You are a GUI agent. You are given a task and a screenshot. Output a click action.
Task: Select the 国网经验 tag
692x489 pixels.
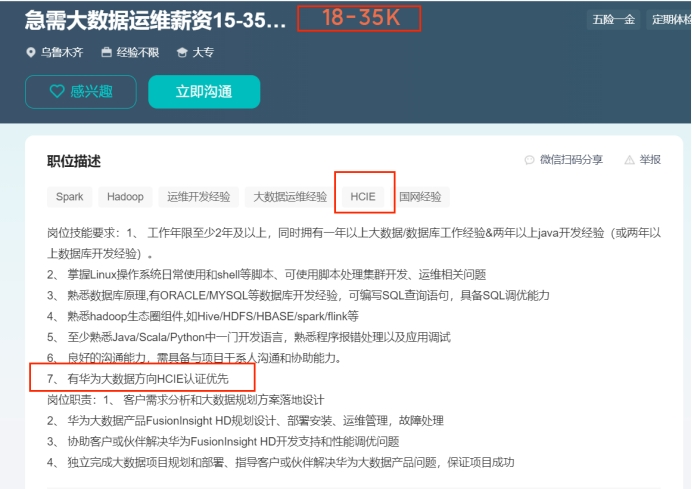click(x=420, y=197)
